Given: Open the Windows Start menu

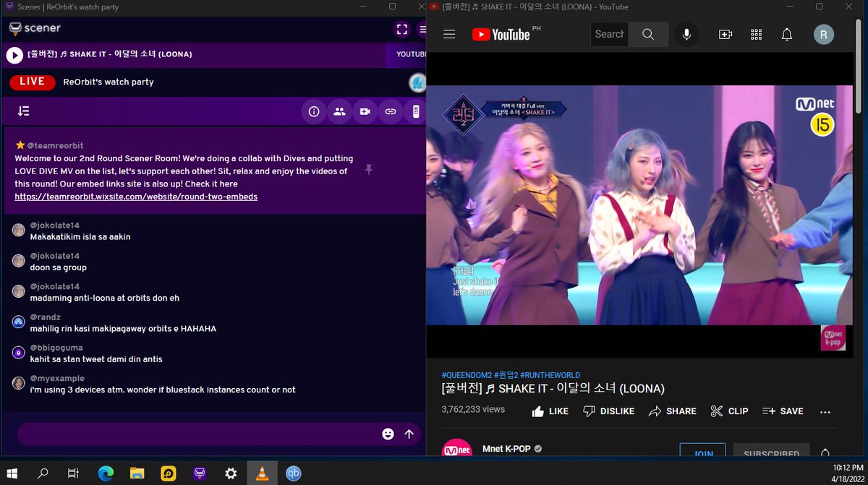Looking at the screenshot, I should click(x=13, y=473).
